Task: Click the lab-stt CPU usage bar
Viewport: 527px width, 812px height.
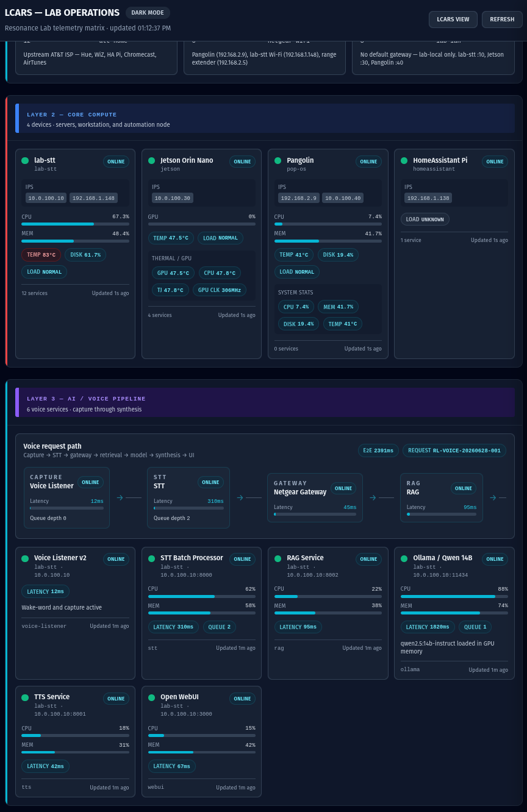Action: (75, 224)
